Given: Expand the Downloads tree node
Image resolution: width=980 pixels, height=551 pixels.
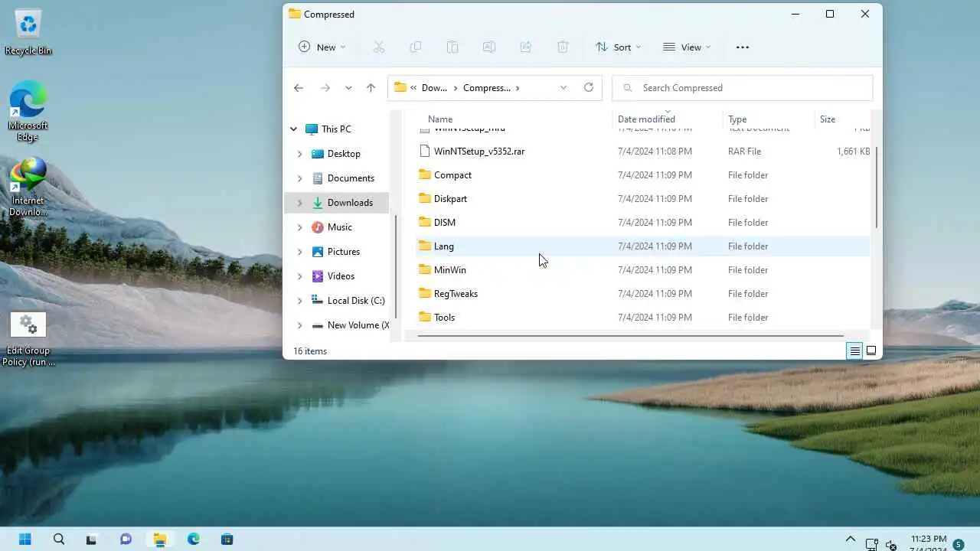Looking at the screenshot, I should pos(300,203).
